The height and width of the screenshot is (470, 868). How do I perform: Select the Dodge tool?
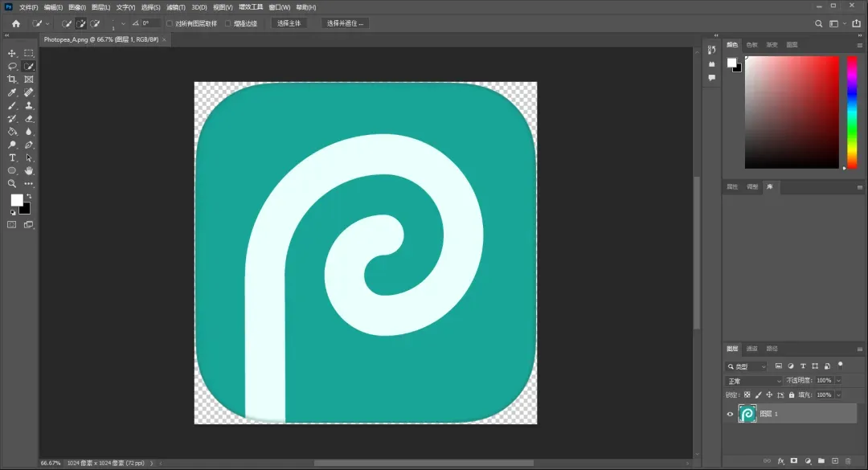tap(11, 145)
